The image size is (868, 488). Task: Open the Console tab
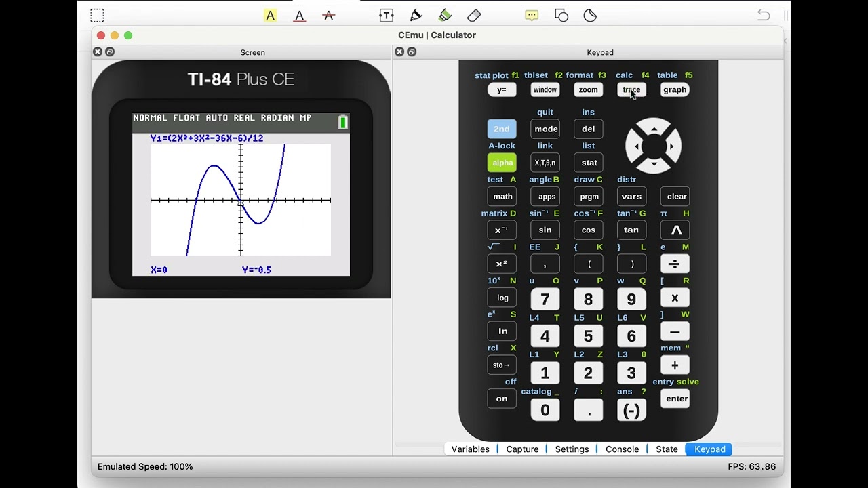point(622,449)
